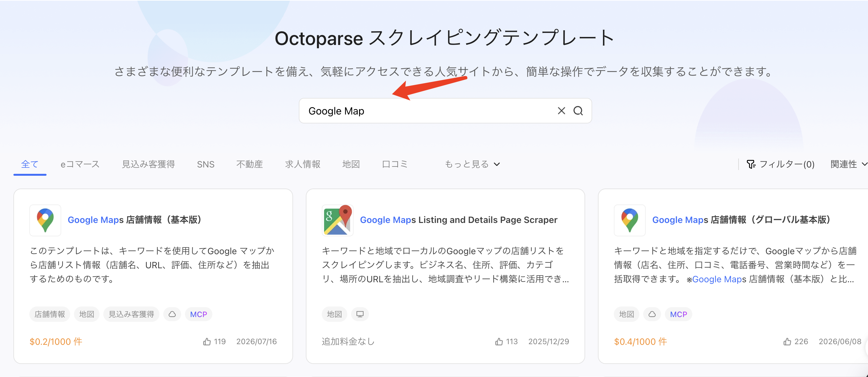Image resolution: width=868 pixels, height=377 pixels.
Task: Click the $0.4/1000 件 price text
Action: (640, 342)
